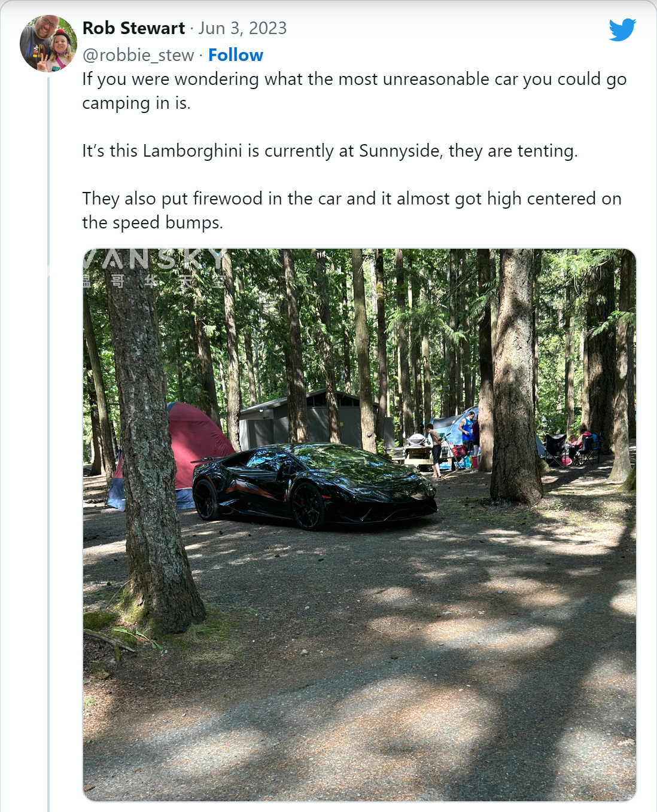
Task: Click the Twitter bird logo icon
Action: click(622, 29)
